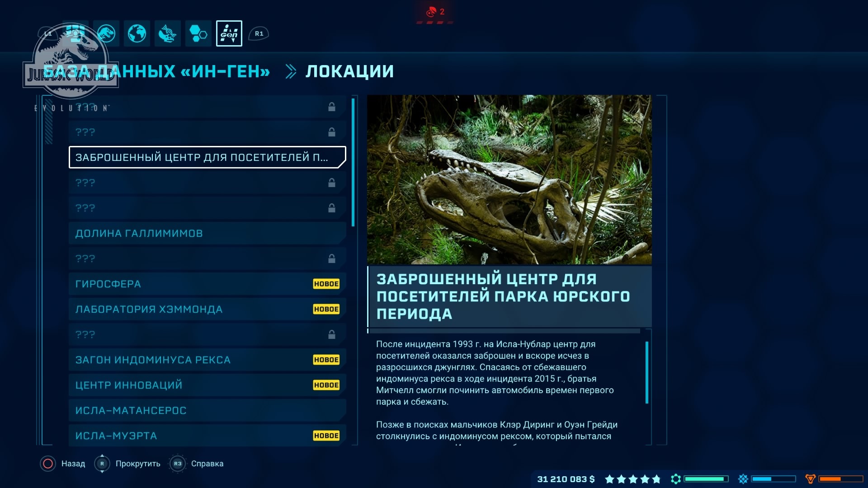Click lock icon above Долина Галлимимов row
The height and width of the screenshot is (488, 868).
pos(332,208)
